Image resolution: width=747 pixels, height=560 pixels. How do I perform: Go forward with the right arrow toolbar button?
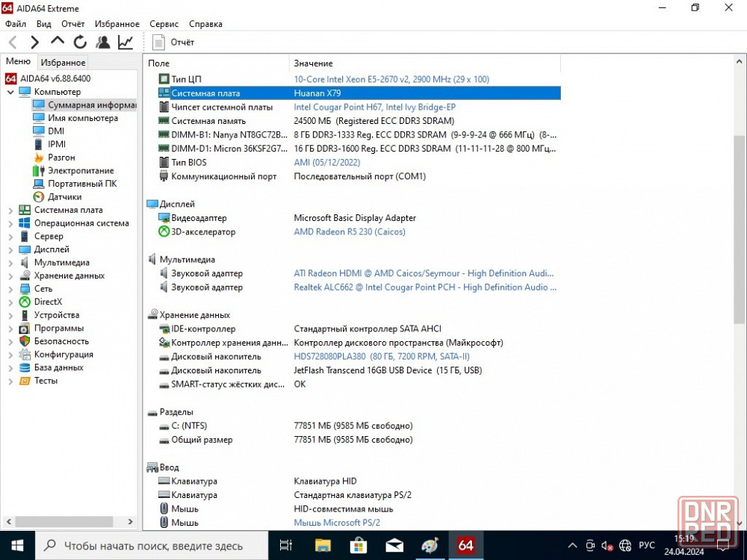34,43
